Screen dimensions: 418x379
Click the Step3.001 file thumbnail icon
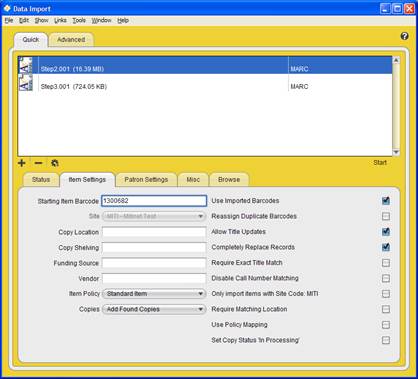point(26,82)
